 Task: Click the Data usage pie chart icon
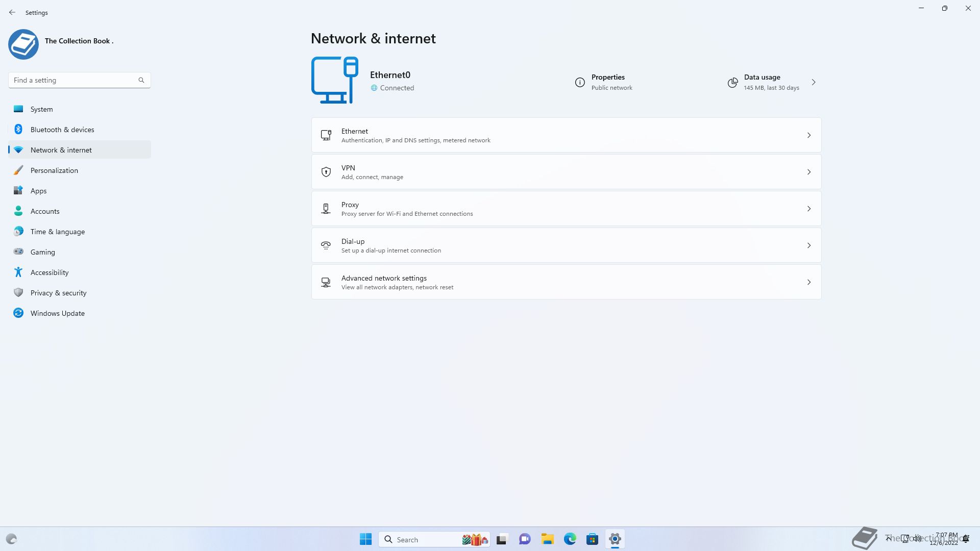click(732, 83)
